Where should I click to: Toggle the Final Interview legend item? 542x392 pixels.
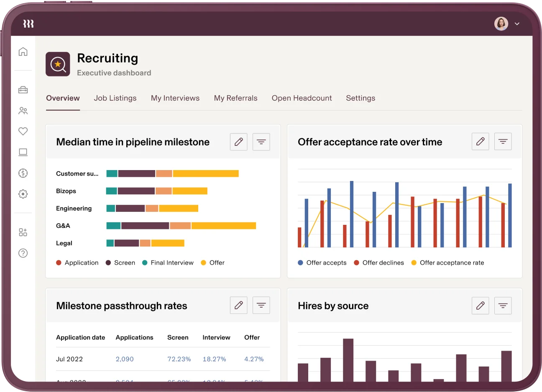tap(168, 263)
